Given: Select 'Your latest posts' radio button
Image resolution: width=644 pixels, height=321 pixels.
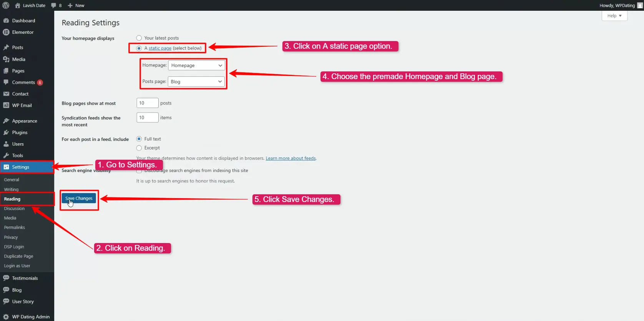Looking at the screenshot, I should [139, 38].
